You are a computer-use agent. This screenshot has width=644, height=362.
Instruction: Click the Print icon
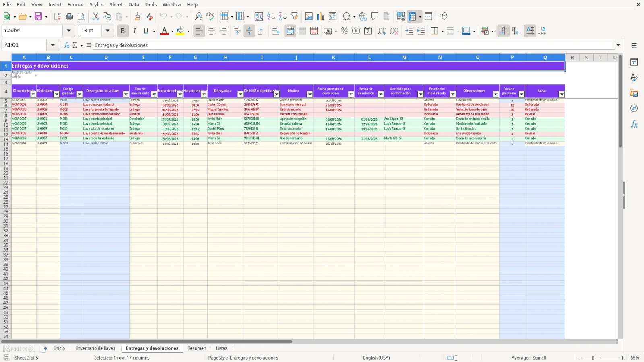click(69, 16)
